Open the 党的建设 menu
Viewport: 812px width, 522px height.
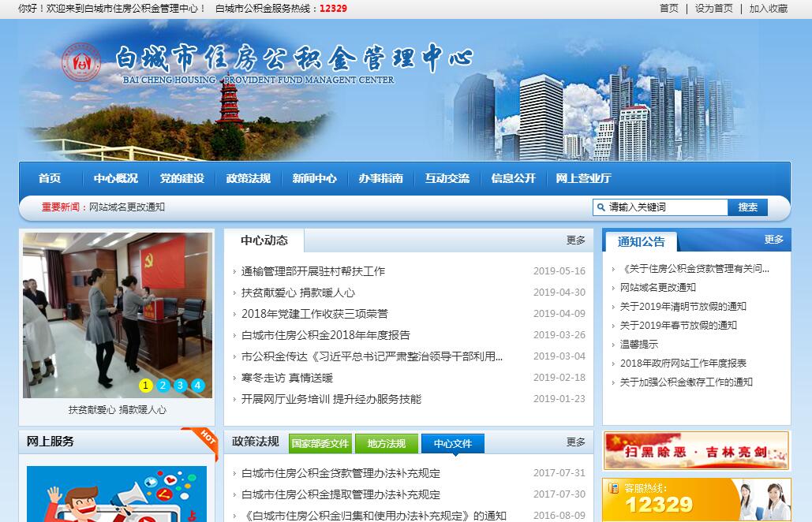pyautogui.click(x=181, y=178)
